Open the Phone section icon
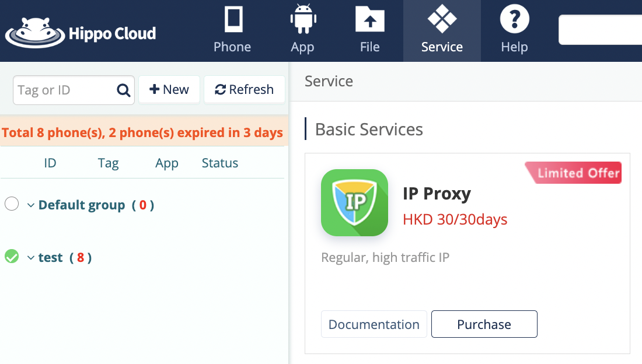The image size is (642, 364). pos(233,19)
